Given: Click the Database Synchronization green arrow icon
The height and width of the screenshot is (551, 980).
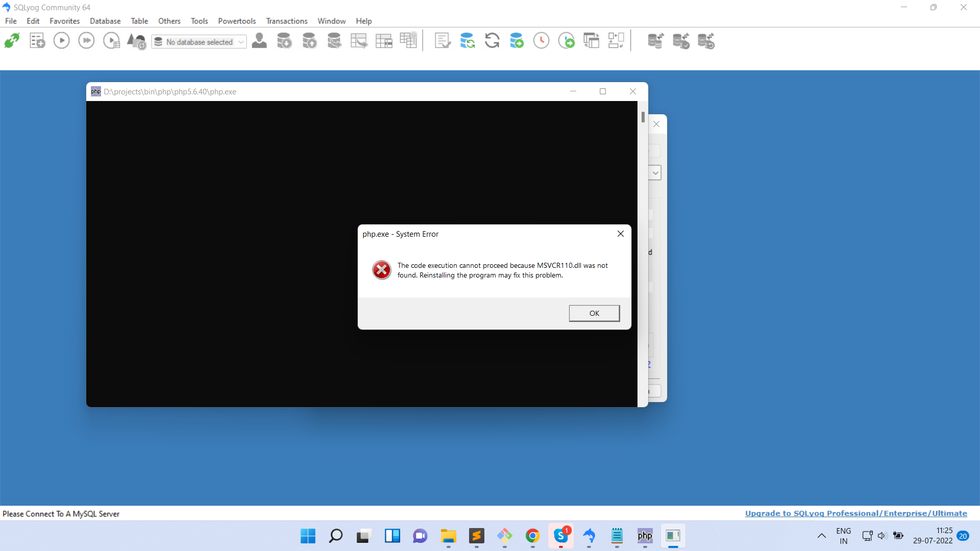Looking at the screenshot, I should [x=517, y=41].
